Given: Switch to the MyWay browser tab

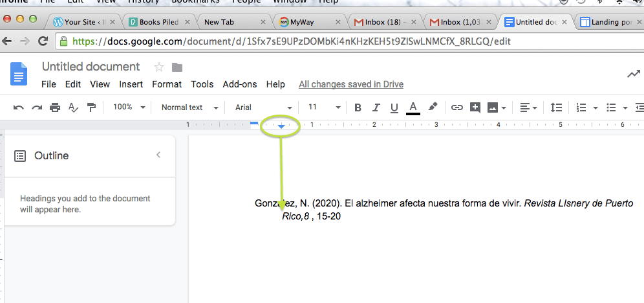Looking at the screenshot, I should (x=308, y=22).
